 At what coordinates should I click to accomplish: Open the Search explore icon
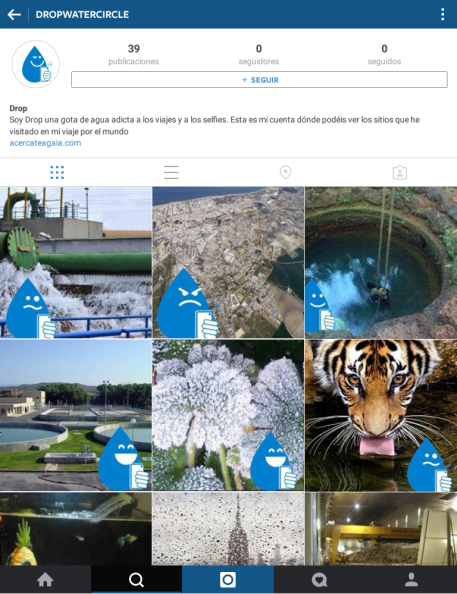(136, 580)
